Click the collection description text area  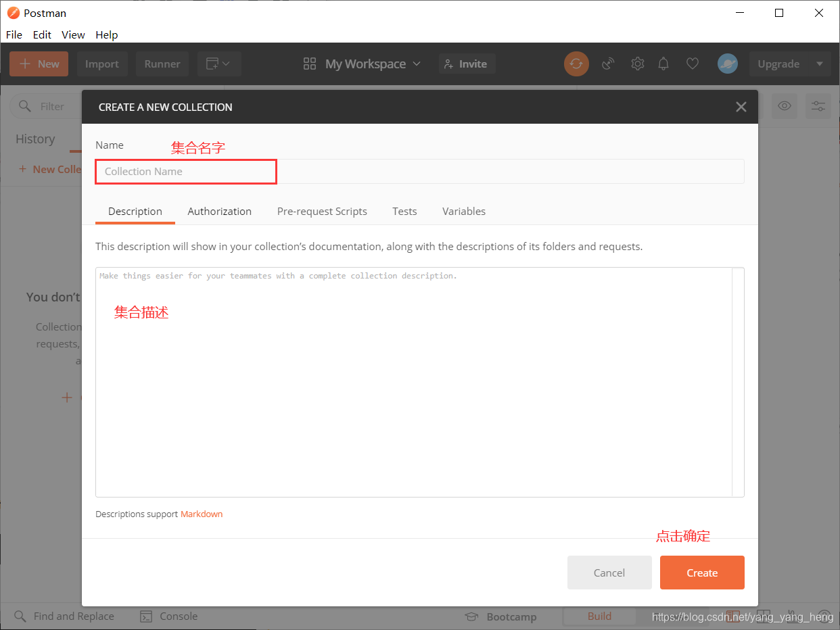click(x=413, y=382)
